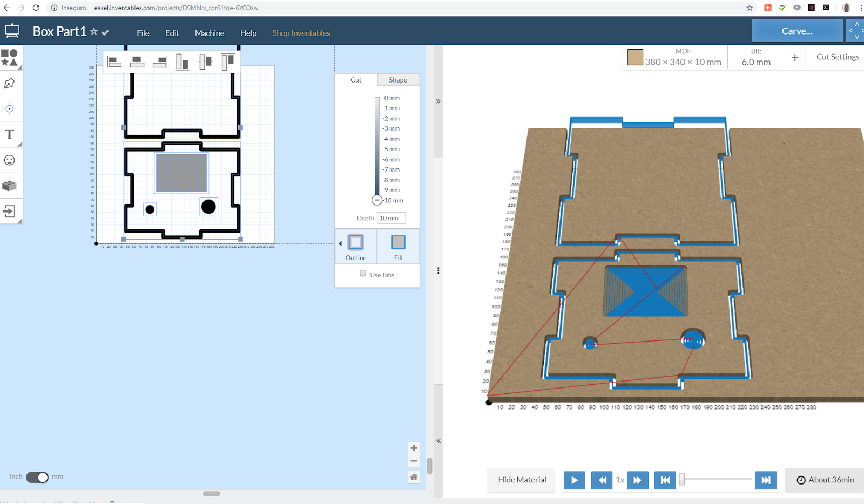Open the bit size selector showing 6.0 mm
This screenshot has width=864, height=504.
755,57
